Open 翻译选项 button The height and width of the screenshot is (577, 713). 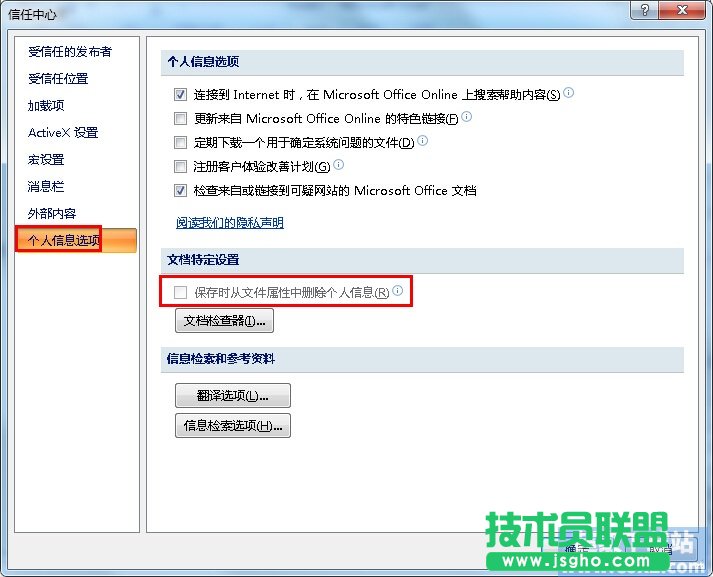pyautogui.click(x=232, y=395)
